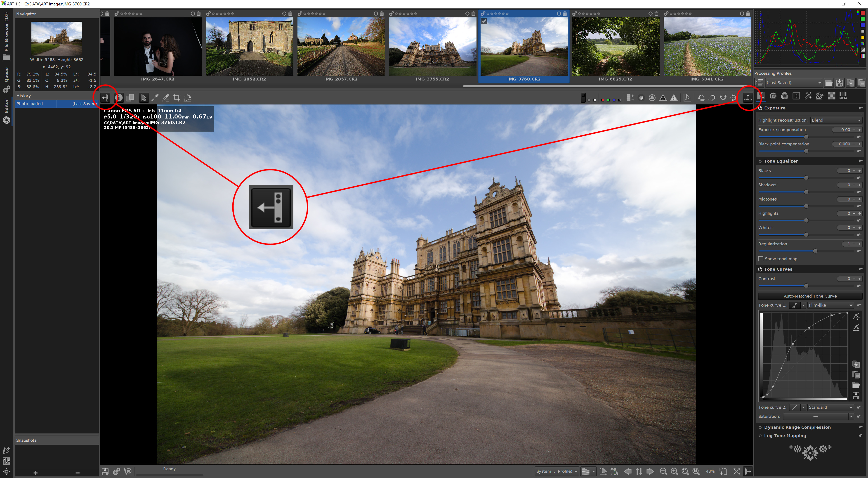This screenshot has width=868, height=478.
Task: Rotate image 90 degrees right
Action: pos(712,98)
